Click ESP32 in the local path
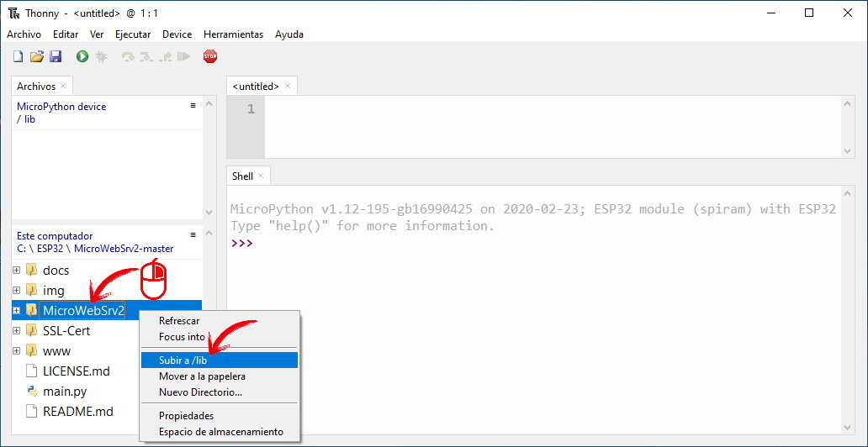Viewport: 868px width, 447px height. [x=51, y=249]
